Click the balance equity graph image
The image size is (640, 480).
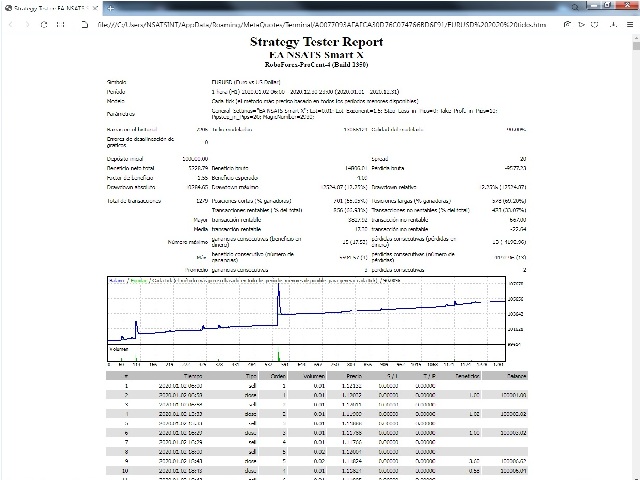(306, 319)
